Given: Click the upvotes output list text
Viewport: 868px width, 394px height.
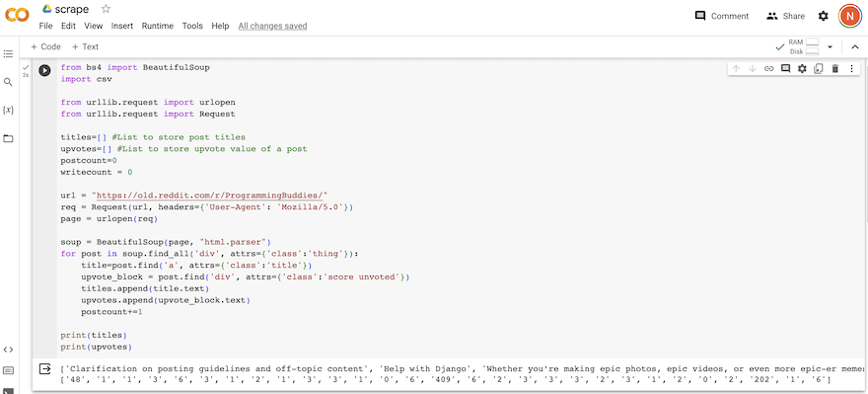Looking at the screenshot, I should [446, 379].
